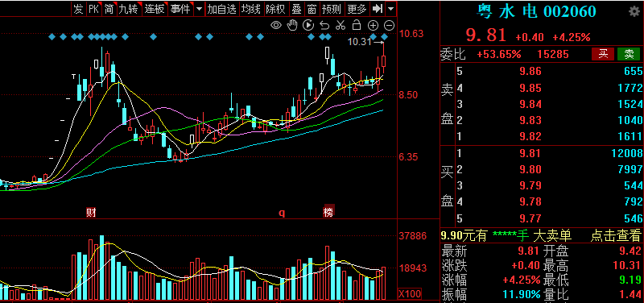Image resolution: width=644 pixels, height=303 pixels.
Task: Click the buy volume 12008
Action: [626, 153]
